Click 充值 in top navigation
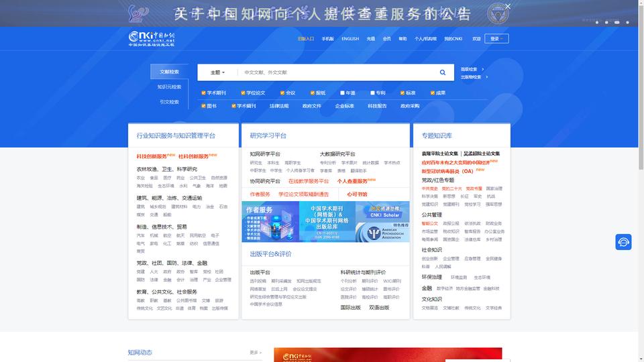This screenshot has width=644, height=362. click(x=371, y=39)
